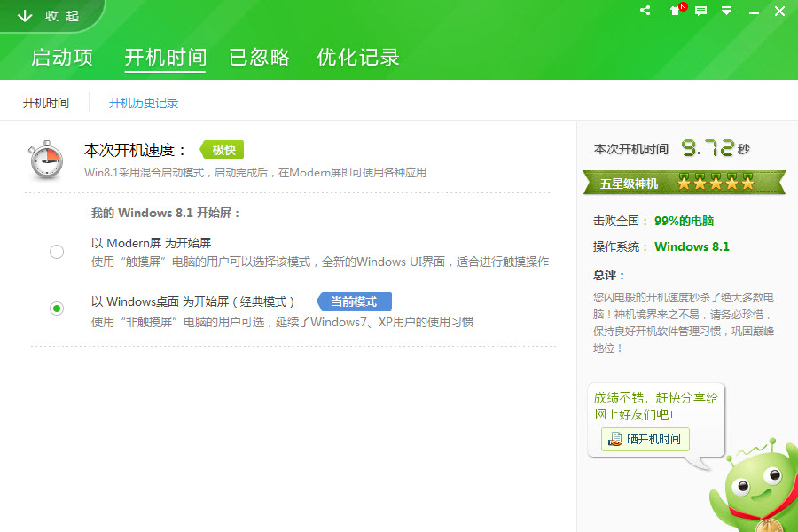Screen dimensions: 798x532
Task: Click the 当前模式 blue badge
Action: click(x=353, y=301)
